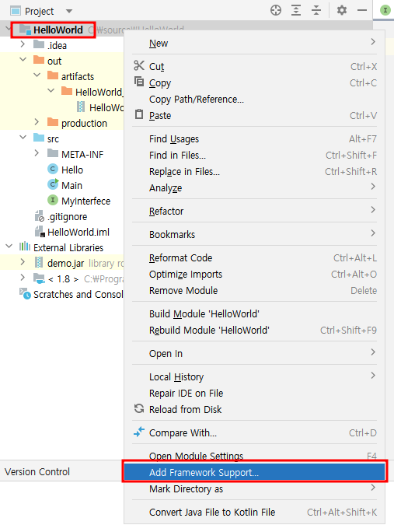Image resolution: width=394 pixels, height=532 pixels.
Task: Select Build Module 'HelloWorld'
Action: click(254, 314)
